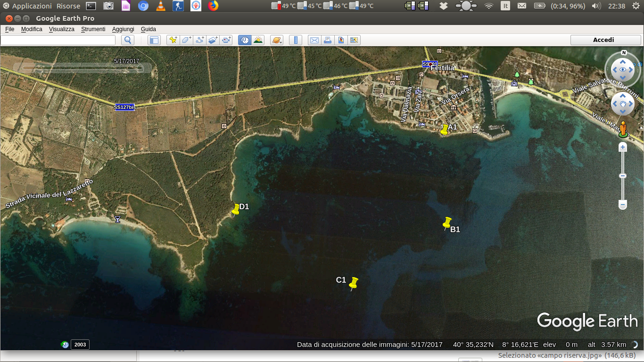Select the Add Polygon tool

[186, 40]
